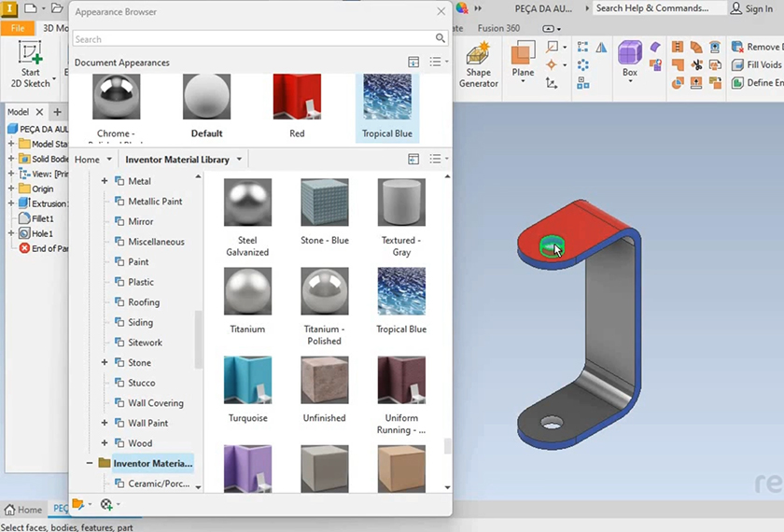The width and height of the screenshot is (784, 532).
Task: Choose the Titanium - Polished appearance thumbnail
Action: [x=324, y=292]
